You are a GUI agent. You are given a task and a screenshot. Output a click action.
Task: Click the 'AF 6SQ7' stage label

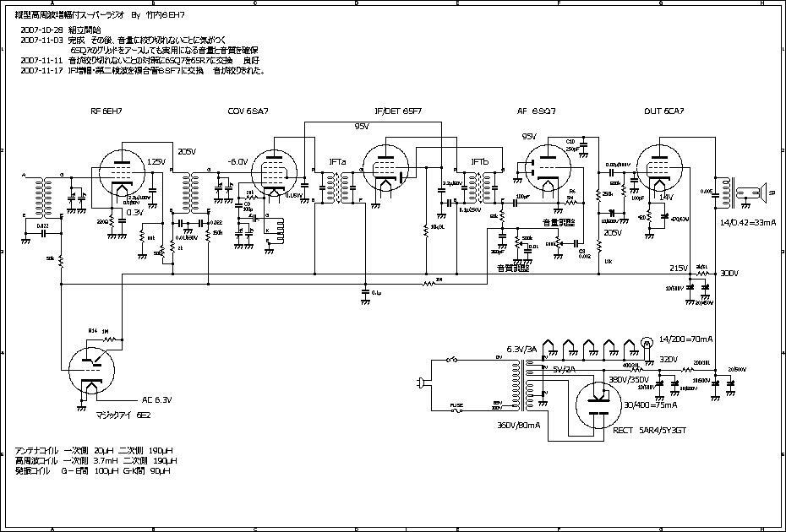pos(536,111)
